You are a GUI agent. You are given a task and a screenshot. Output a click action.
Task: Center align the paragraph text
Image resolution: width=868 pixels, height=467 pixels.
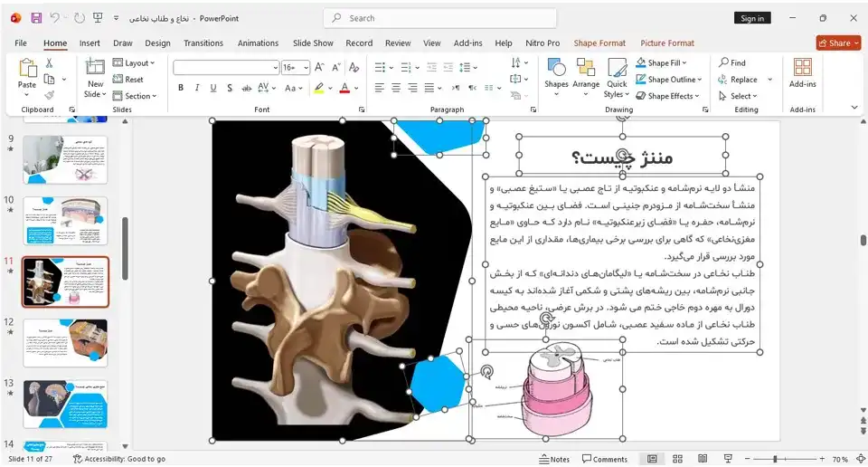tap(396, 88)
